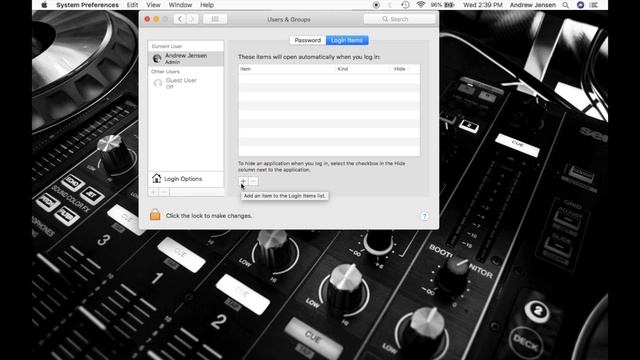The height and width of the screenshot is (360, 640).
Task: Add a user with sidebar plus button
Action: pyautogui.click(x=153, y=192)
